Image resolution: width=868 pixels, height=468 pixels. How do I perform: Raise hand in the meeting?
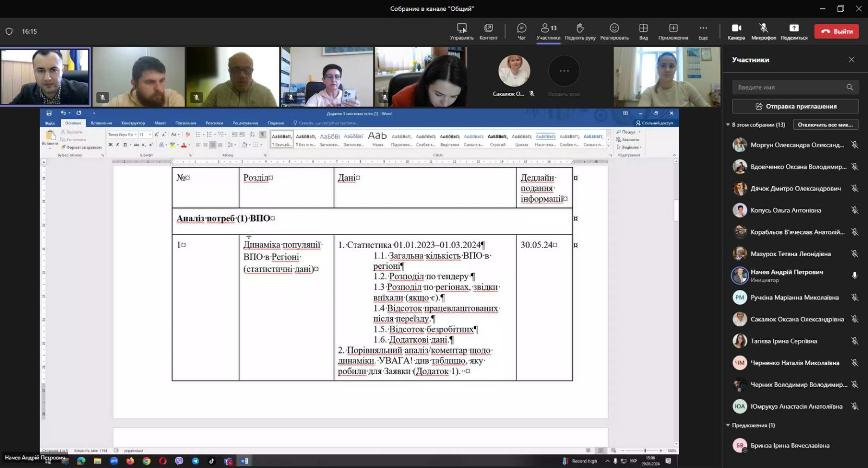coord(580,31)
